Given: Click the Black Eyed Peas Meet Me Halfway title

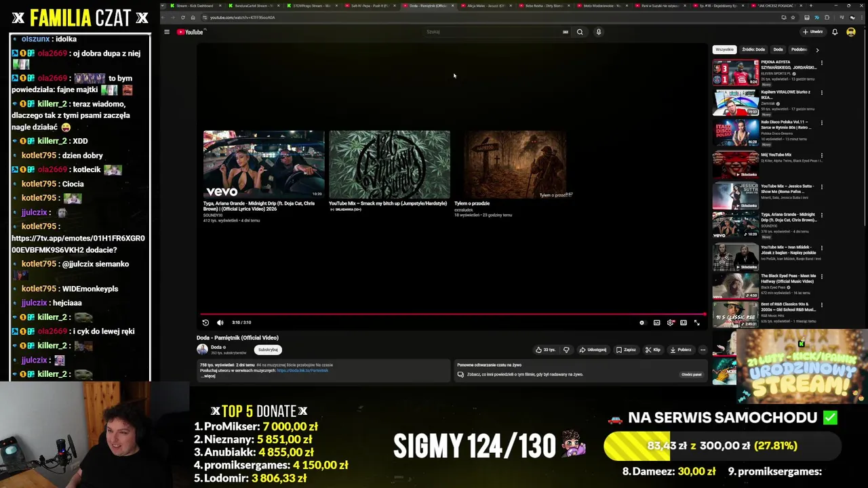Looking at the screenshot, I should 789,279.
